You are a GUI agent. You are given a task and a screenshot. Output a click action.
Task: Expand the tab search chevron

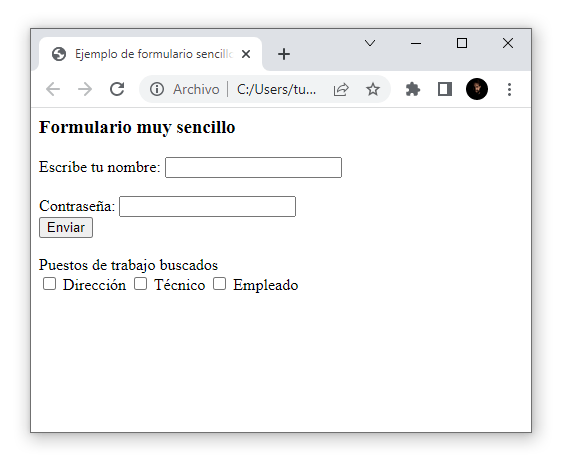370,43
